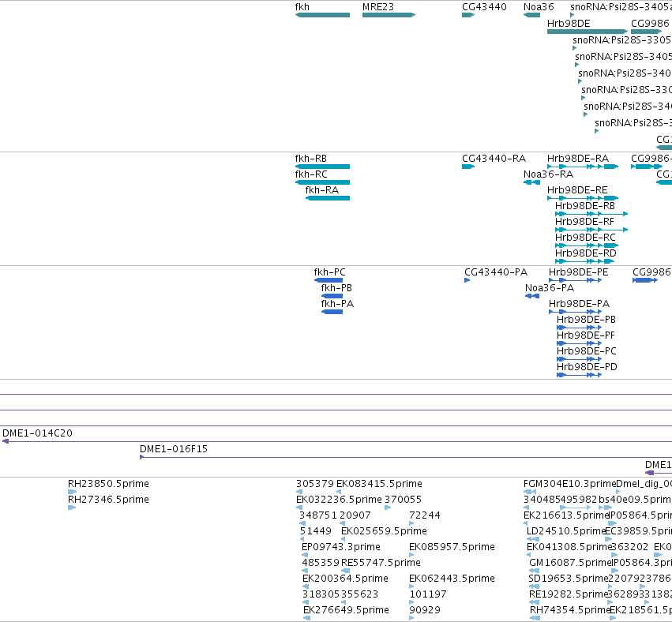Click the Noa36-RA transcript
The image size is (672, 622).
tap(532, 182)
